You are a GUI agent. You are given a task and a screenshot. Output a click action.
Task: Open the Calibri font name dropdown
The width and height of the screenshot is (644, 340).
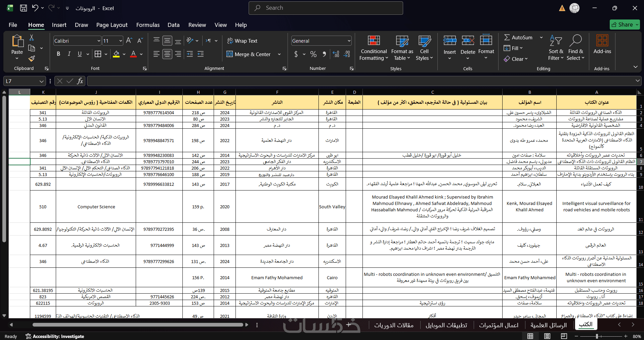tap(99, 41)
